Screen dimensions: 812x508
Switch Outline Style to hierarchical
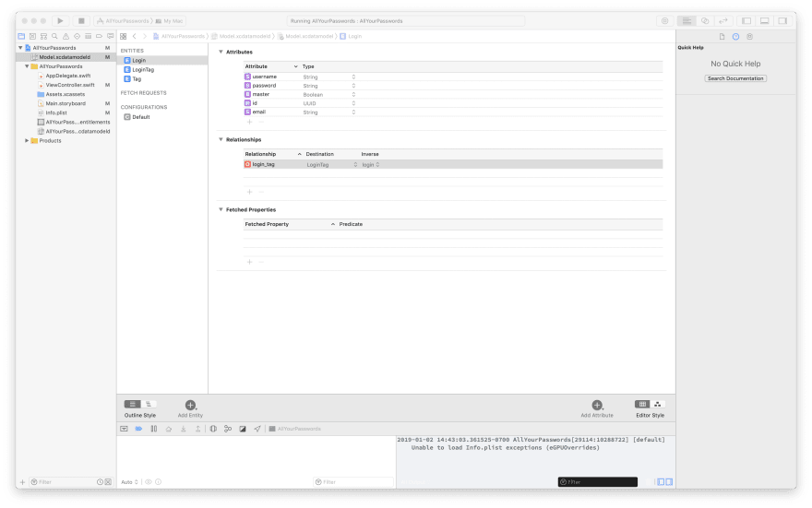(149, 404)
